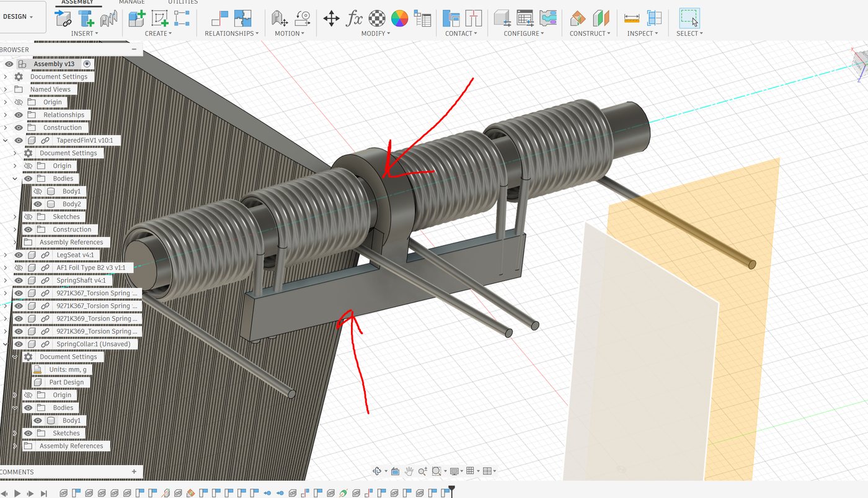This screenshot has width=868, height=498.
Task: Switch to the MANAGE tab
Action: pyautogui.click(x=131, y=2)
